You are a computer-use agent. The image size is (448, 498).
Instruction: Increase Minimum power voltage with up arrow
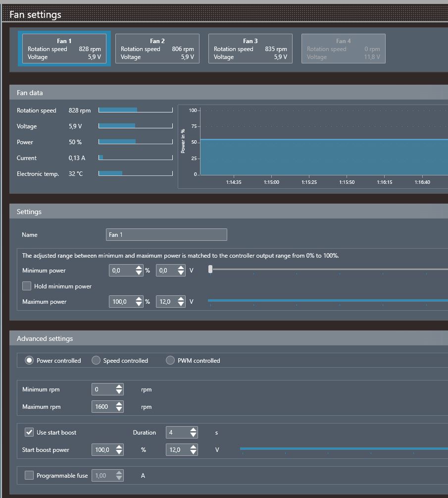click(181, 268)
